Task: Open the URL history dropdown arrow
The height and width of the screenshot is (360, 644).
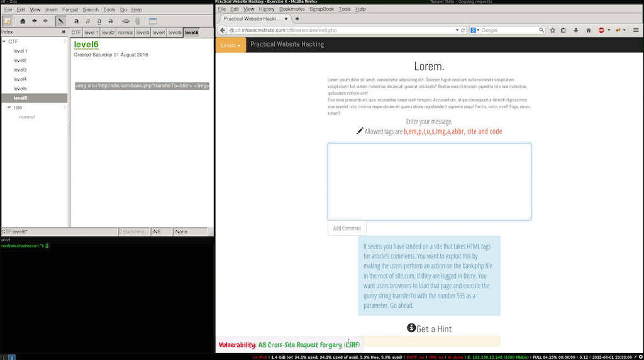Action: 457,30
